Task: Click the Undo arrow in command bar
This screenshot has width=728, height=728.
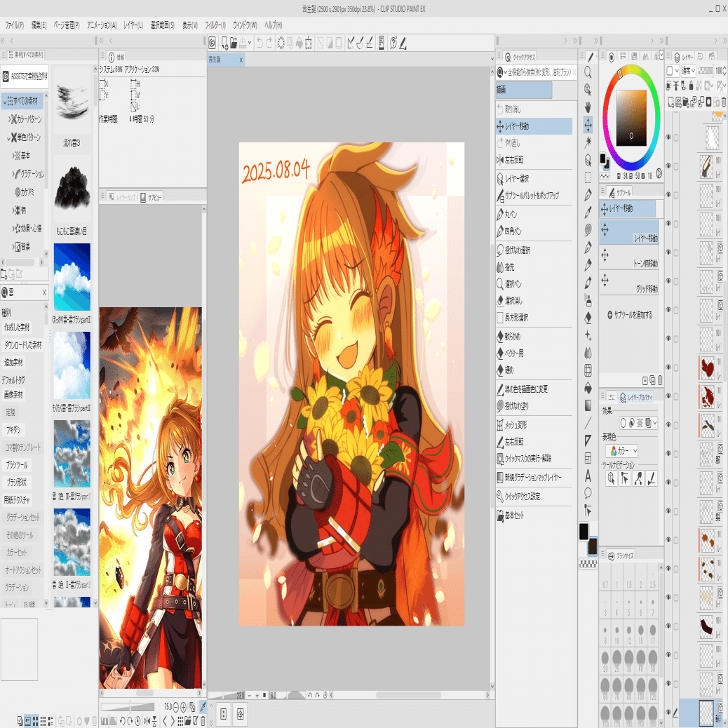Action: pos(259,43)
